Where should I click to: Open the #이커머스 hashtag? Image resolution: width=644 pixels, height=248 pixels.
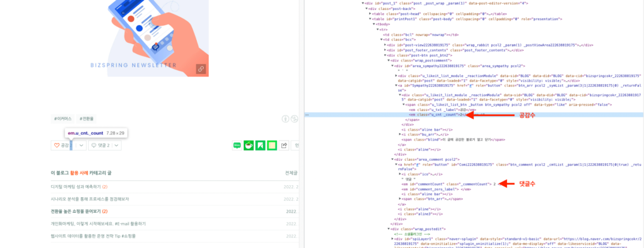pyautogui.click(x=63, y=119)
